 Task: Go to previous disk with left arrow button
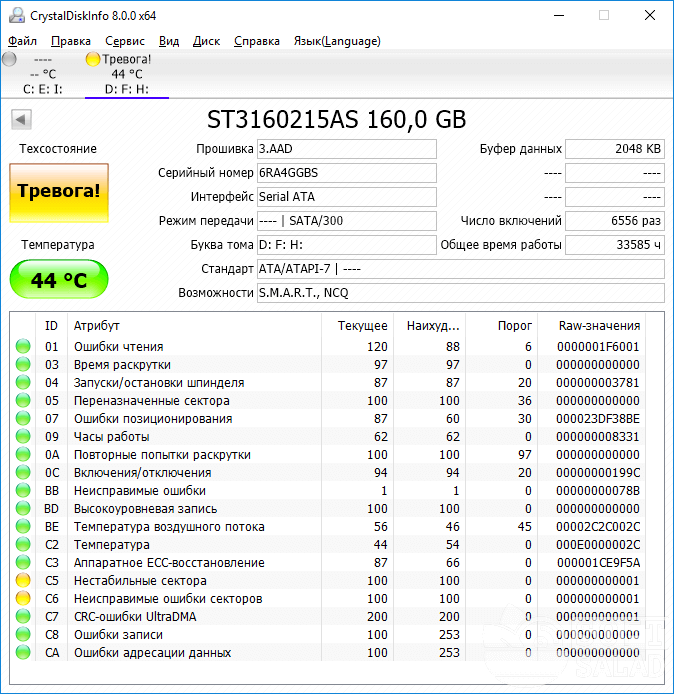coord(21,120)
